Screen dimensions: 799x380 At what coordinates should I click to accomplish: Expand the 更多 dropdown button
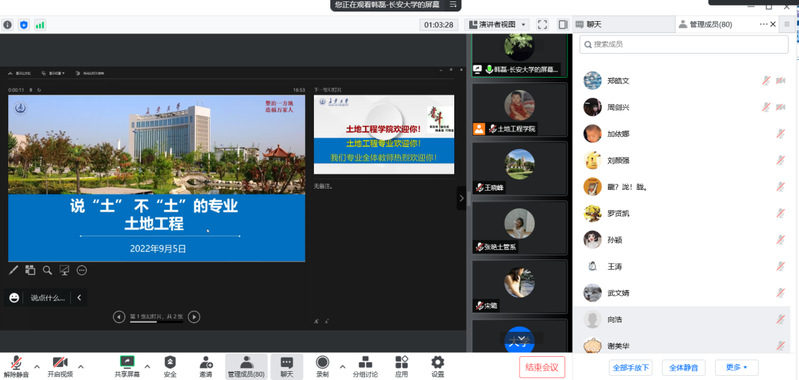coord(737,367)
